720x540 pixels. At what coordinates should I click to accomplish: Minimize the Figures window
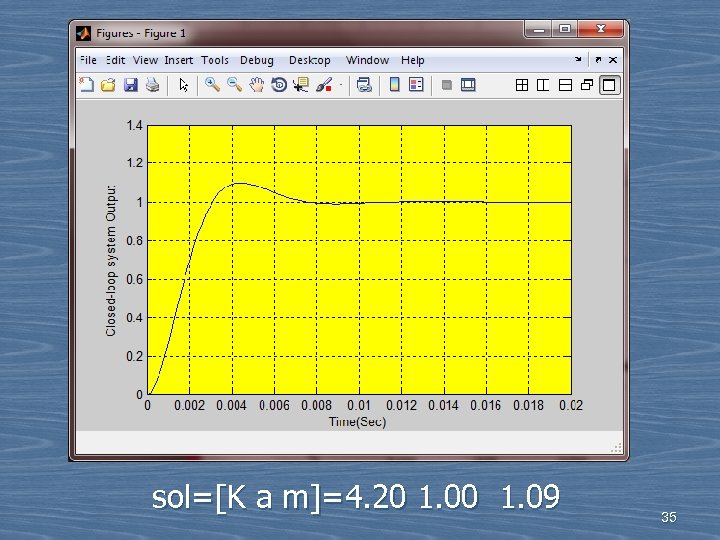[540, 29]
